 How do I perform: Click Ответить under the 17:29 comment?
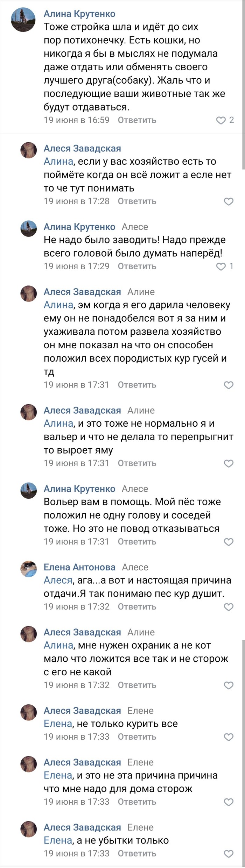[x=137, y=266]
